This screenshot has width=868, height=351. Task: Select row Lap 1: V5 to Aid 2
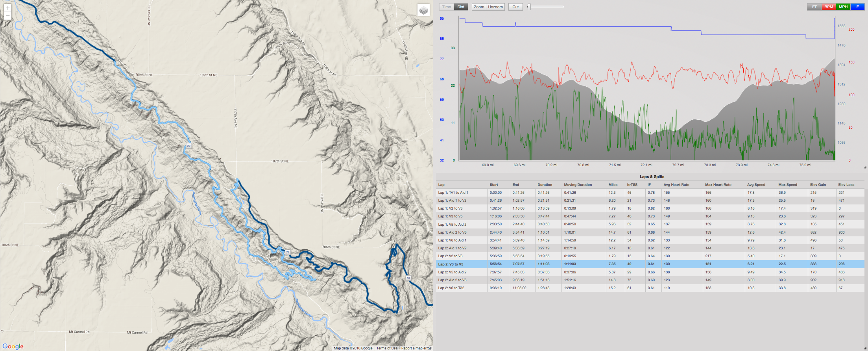650,224
